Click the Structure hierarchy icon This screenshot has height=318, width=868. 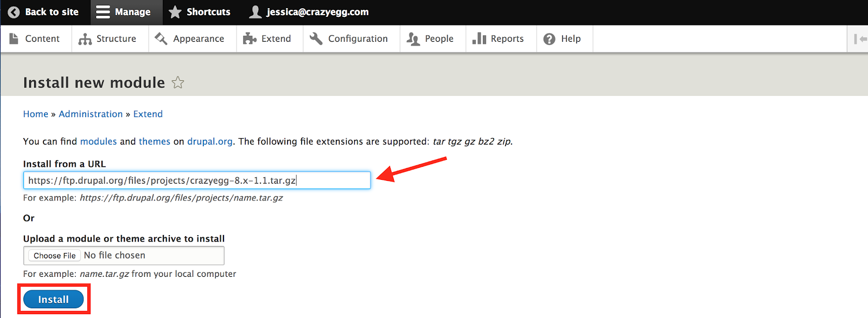point(85,39)
